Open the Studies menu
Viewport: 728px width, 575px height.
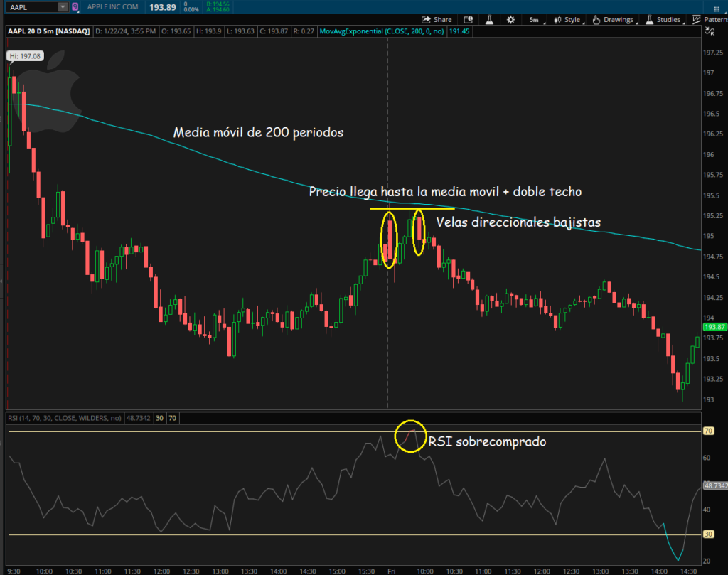664,19
